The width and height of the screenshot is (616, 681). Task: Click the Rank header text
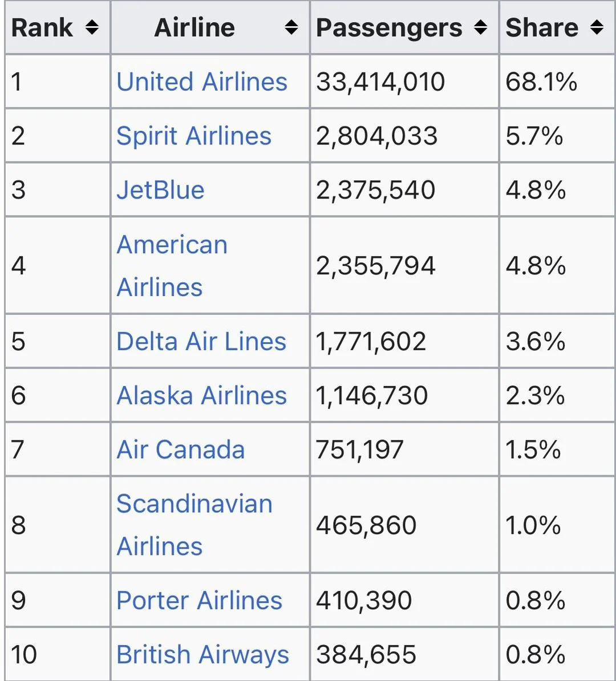tap(42, 27)
